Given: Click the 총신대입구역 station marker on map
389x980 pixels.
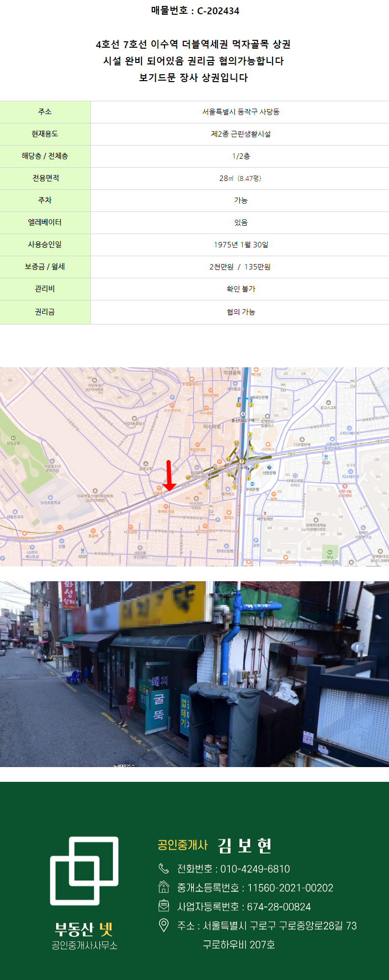Looking at the screenshot, I should click(x=243, y=415).
